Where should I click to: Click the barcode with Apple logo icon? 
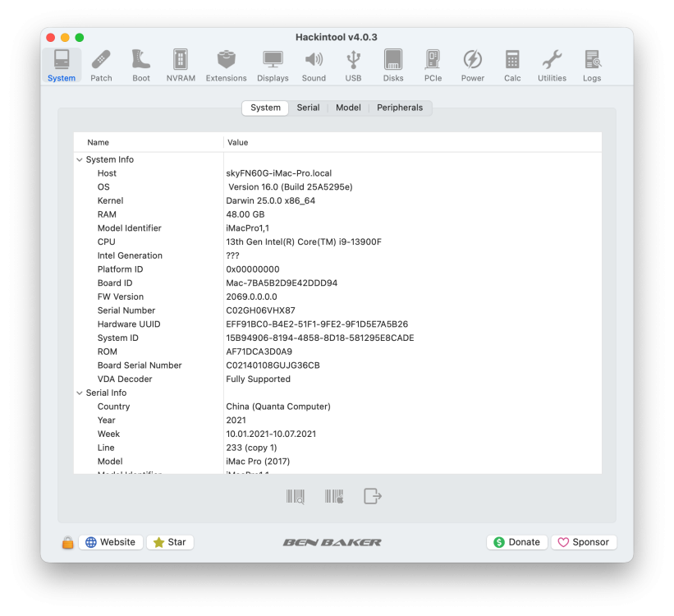pos(334,496)
